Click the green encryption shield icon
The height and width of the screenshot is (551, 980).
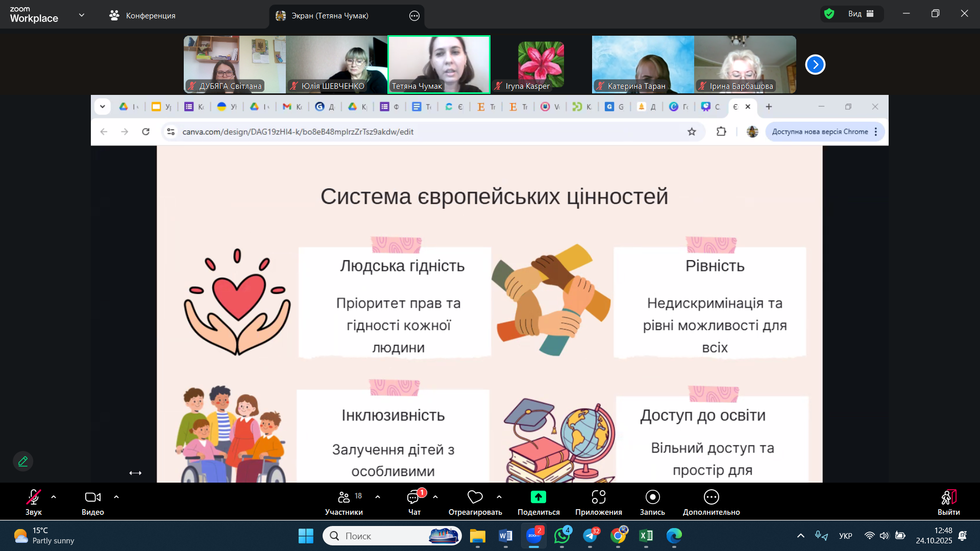coord(829,14)
